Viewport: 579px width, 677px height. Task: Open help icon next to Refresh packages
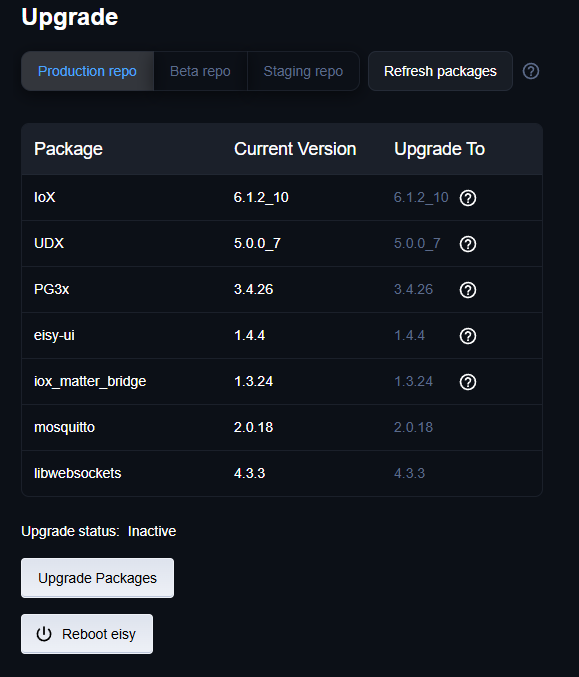coord(531,71)
